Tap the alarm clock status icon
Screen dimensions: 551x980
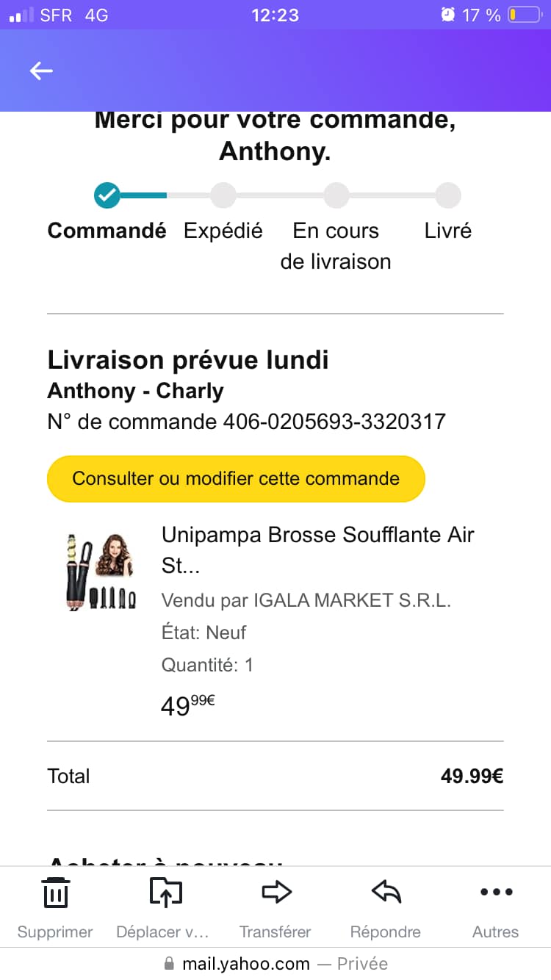click(x=448, y=15)
